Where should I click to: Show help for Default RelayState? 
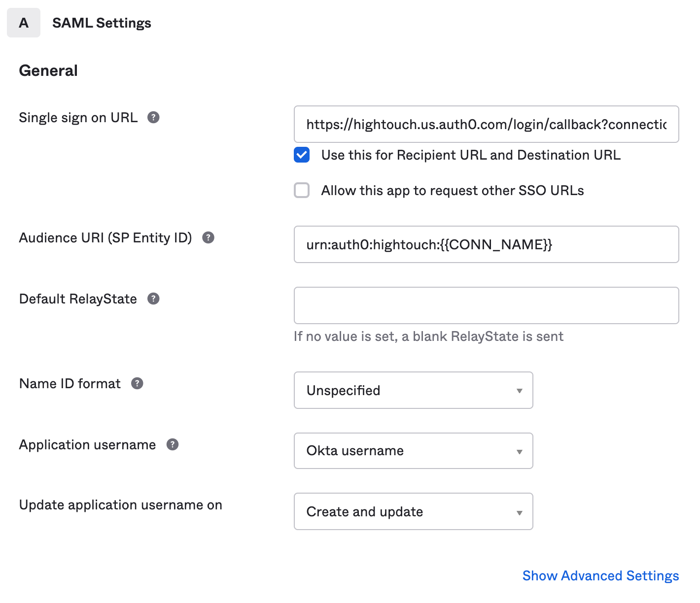[153, 299]
